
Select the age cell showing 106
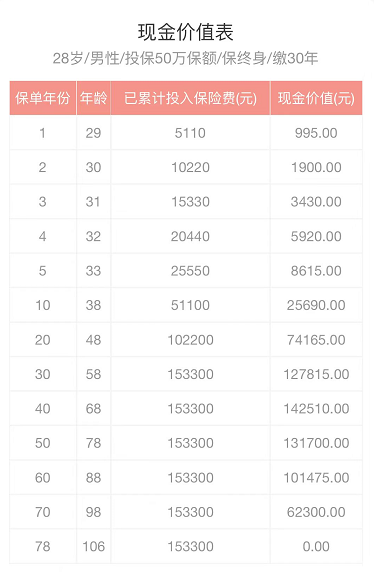coord(94,546)
